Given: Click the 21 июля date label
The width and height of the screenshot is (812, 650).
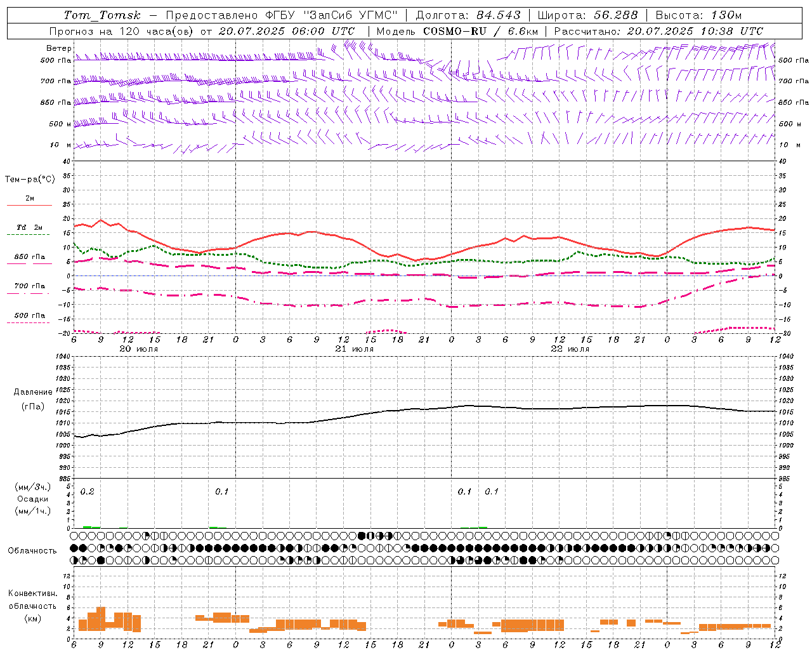Looking at the screenshot, I should (x=355, y=349).
